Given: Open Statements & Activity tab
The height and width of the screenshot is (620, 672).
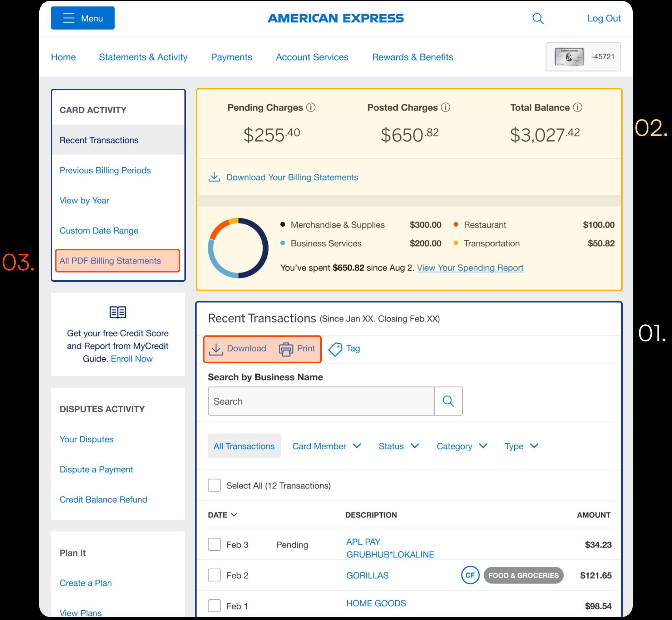Looking at the screenshot, I should click(143, 57).
